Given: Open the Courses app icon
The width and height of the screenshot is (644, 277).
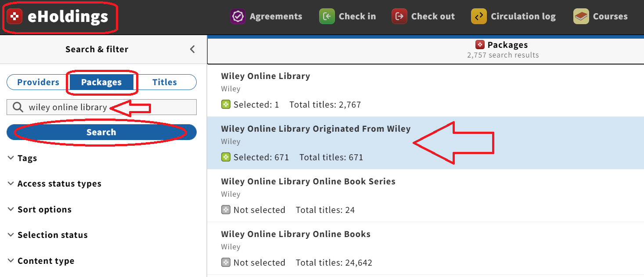Looking at the screenshot, I should [x=581, y=17].
